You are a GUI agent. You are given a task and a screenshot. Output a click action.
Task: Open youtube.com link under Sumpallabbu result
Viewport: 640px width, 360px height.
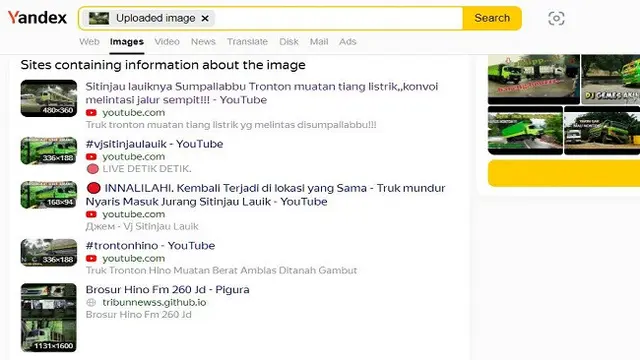(x=133, y=113)
